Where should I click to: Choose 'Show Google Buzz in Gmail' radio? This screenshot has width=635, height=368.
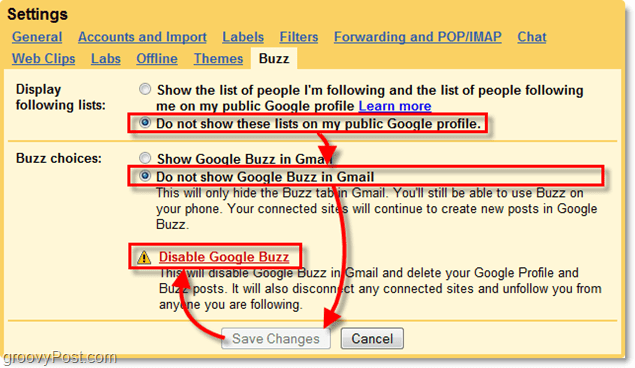[145, 158]
